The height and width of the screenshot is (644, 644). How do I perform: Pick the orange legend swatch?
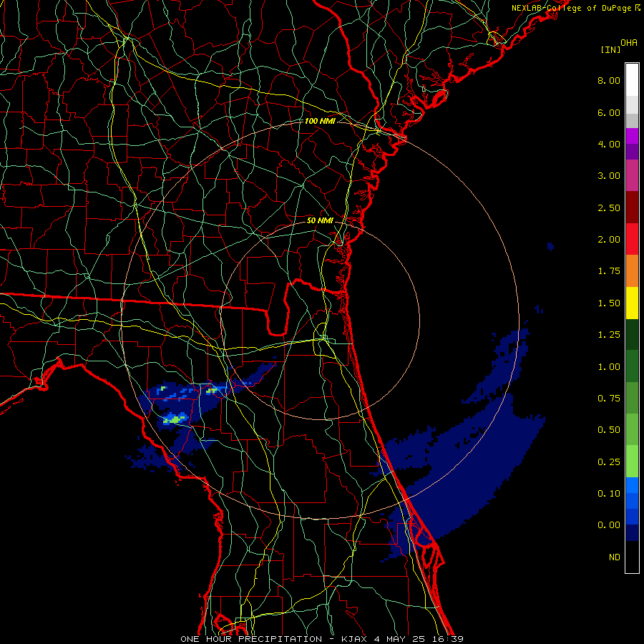(632, 271)
